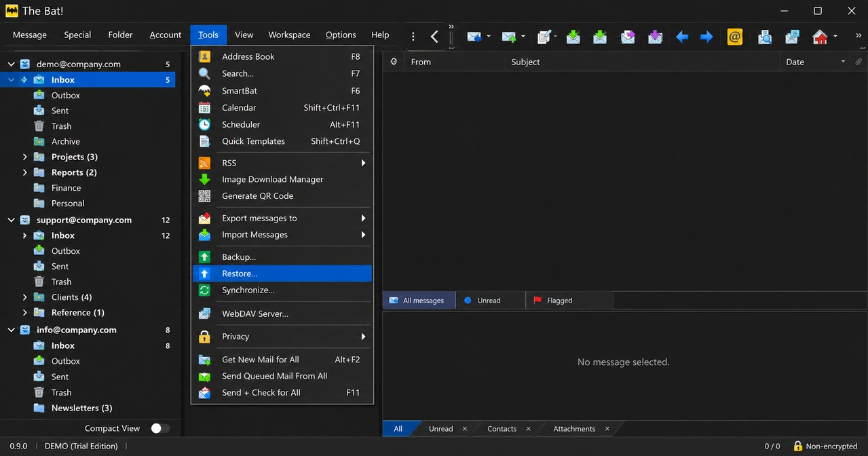Collapse the demo account Inbox chevron
Image resolution: width=868 pixels, height=456 pixels.
click(11, 80)
